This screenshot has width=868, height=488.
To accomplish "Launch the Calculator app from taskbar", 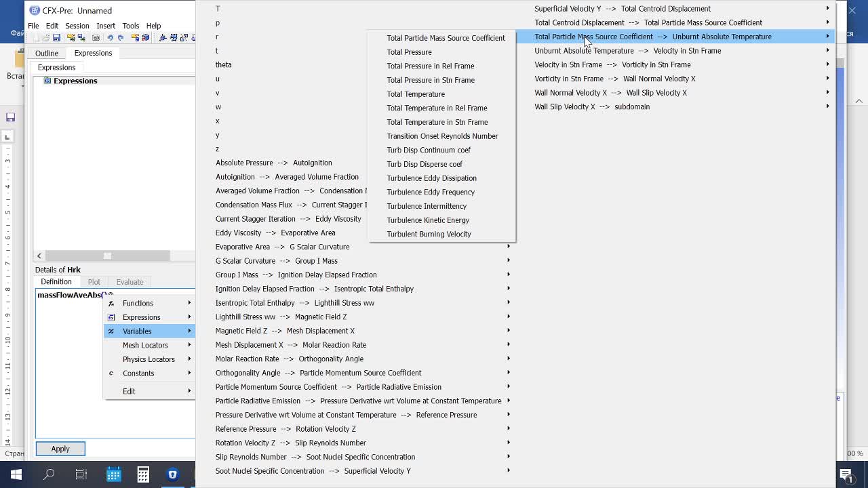I will pyautogui.click(x=143, y=474).
